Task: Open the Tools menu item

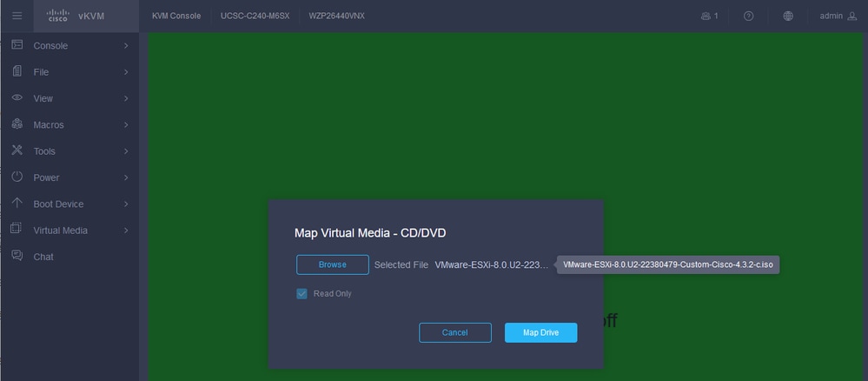Action: [x=70, y=150]
